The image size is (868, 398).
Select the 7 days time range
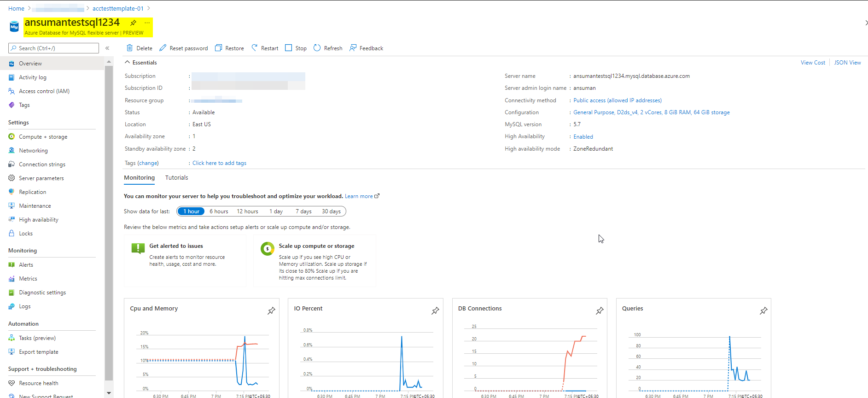303,211
